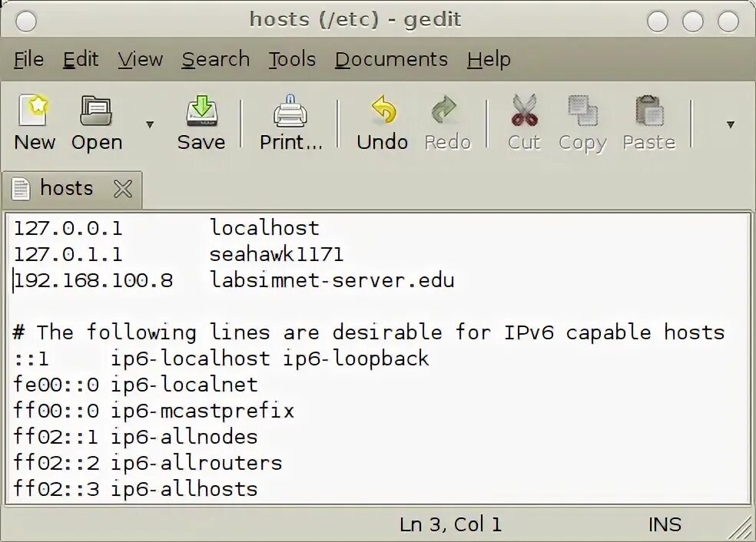This screenshot has width=756, height=542.
Task: Click the New document icon
Action: [x=34, y=111]
